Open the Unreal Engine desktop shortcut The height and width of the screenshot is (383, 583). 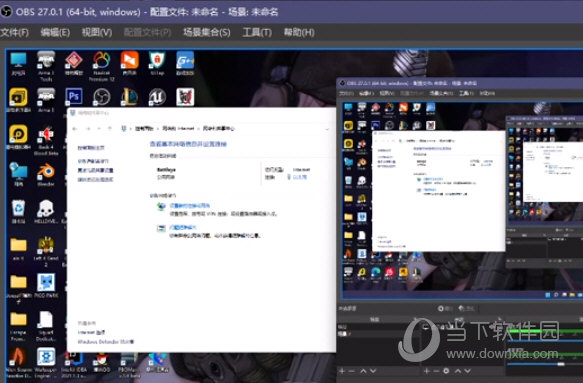[x=157, y=97]
